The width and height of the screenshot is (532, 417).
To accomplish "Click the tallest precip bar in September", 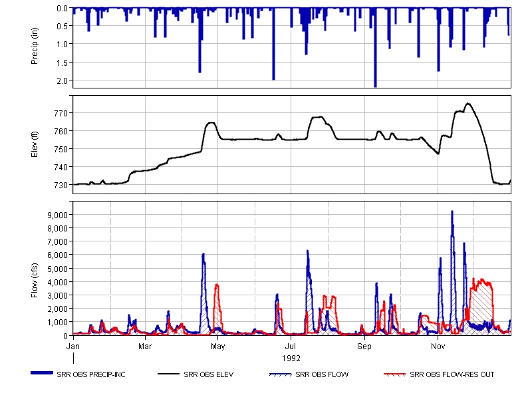I will click(x=375, y=47).
